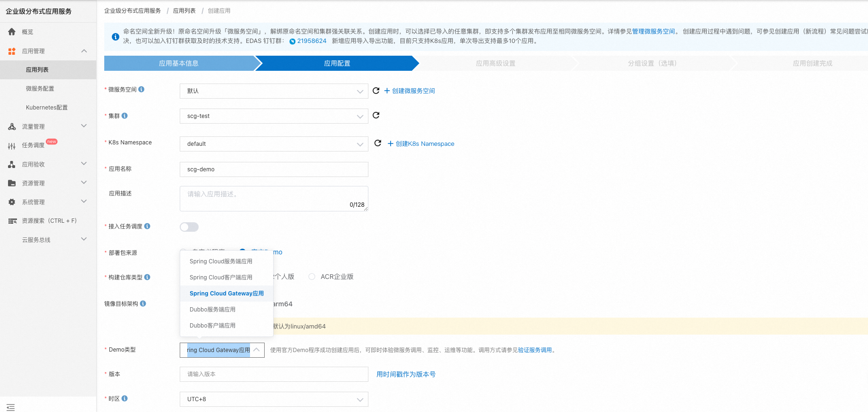
Task: Click 应用列表 in the breadcrumb
Action: click(184, 11)
